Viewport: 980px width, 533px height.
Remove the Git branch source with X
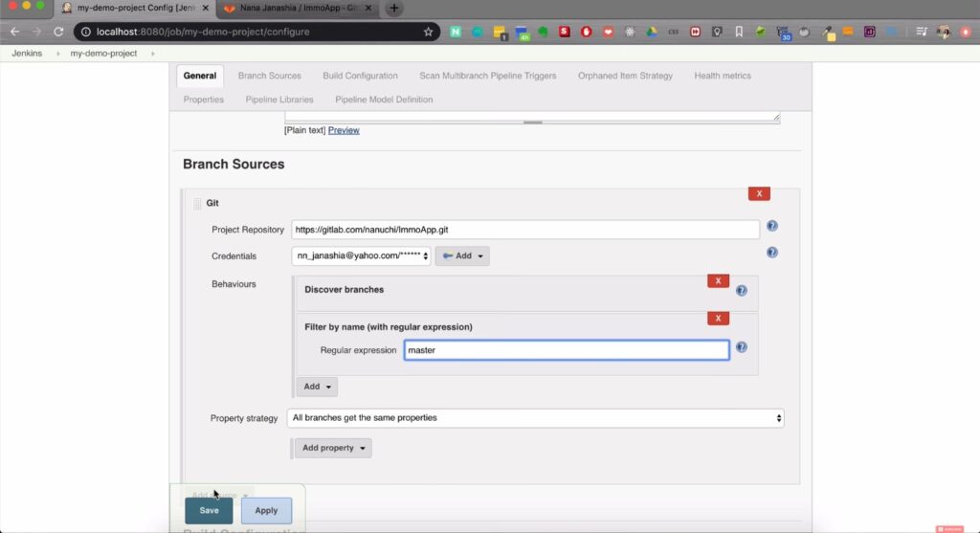pos(759,193)
